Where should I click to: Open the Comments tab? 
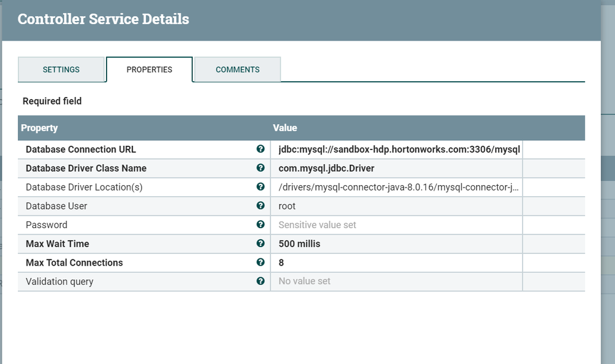[238, 69]
